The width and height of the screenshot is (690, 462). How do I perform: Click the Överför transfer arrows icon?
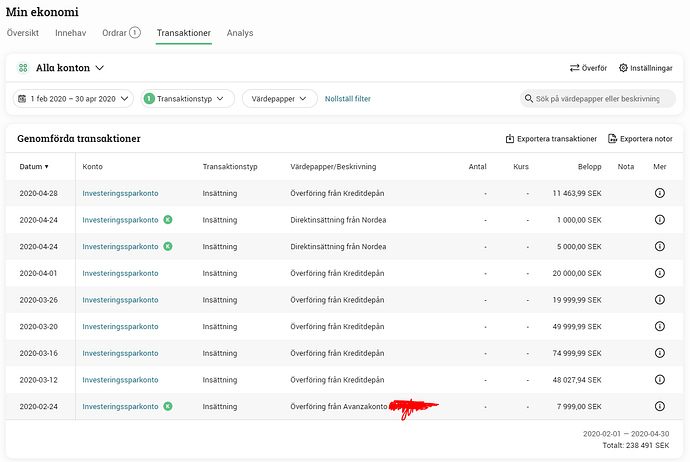(575, 68)
